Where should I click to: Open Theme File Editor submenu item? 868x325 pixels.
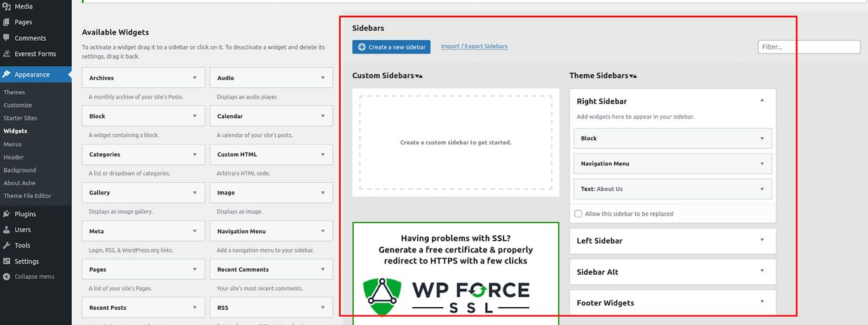pyautogui.click(x=28, y=196)
